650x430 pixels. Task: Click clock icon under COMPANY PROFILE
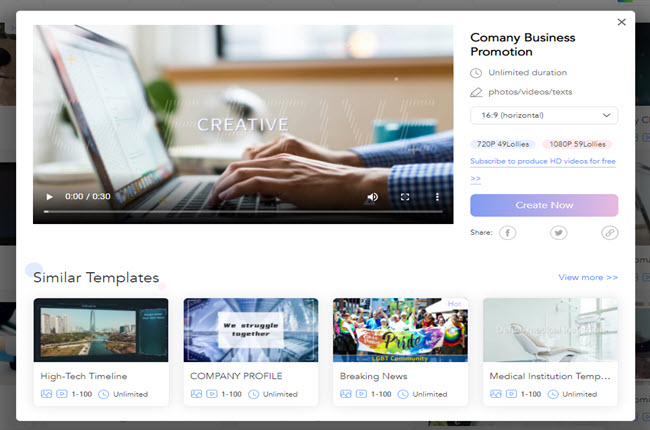(253, 394)
